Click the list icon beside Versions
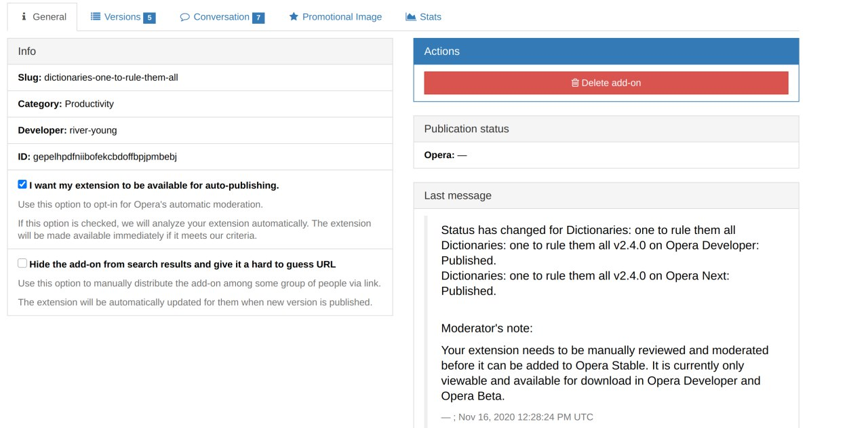Screen dimensions: 868x428 pyautogui.click(x=96, y=16)
